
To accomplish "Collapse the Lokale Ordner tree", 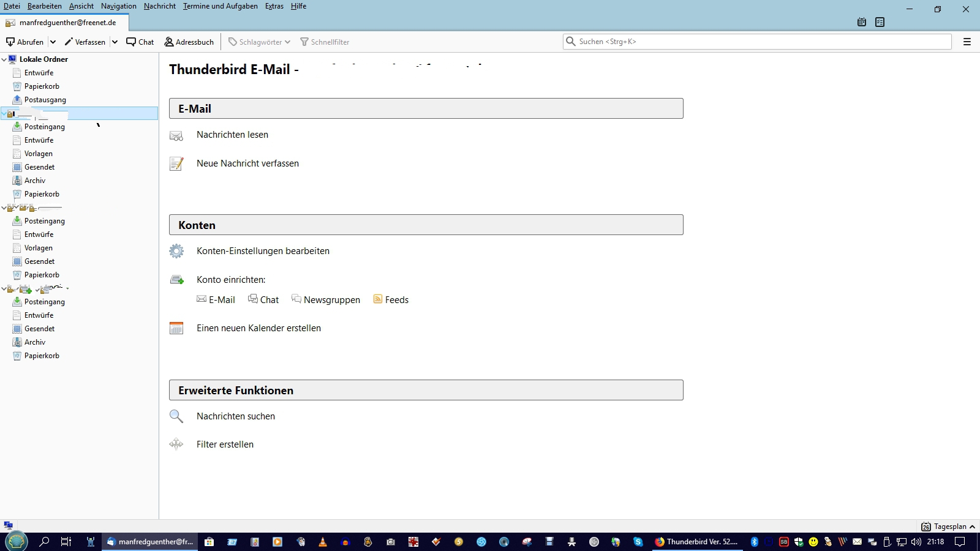I will tap(4, 59).
